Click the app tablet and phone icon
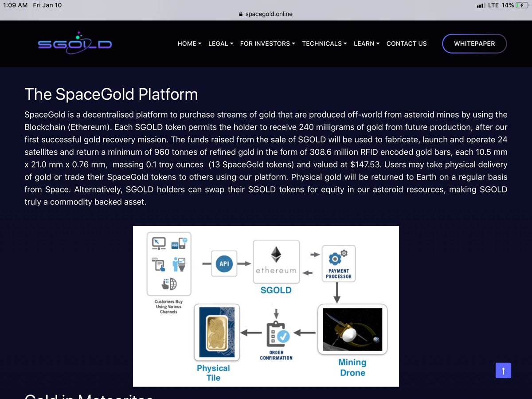Image resolution: width=532 pixels, height=399 pixels. point(180,243)
